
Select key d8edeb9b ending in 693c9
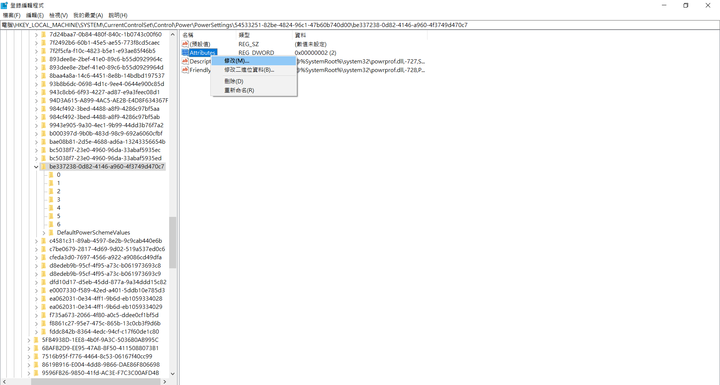tap(105, 274)
